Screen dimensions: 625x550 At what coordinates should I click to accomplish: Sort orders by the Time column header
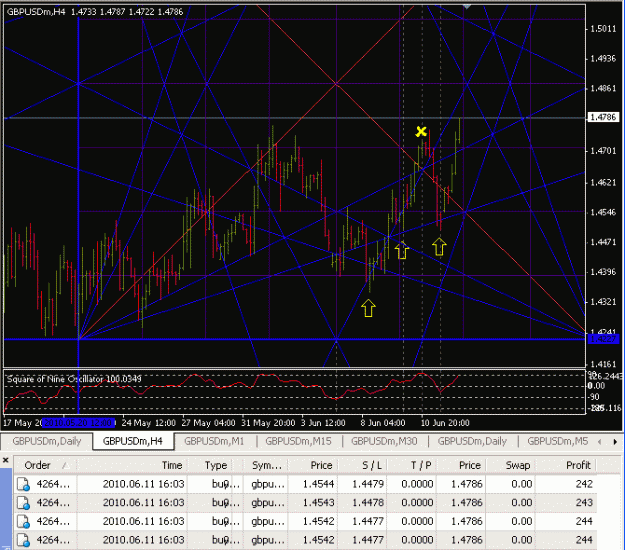[172, 465]
